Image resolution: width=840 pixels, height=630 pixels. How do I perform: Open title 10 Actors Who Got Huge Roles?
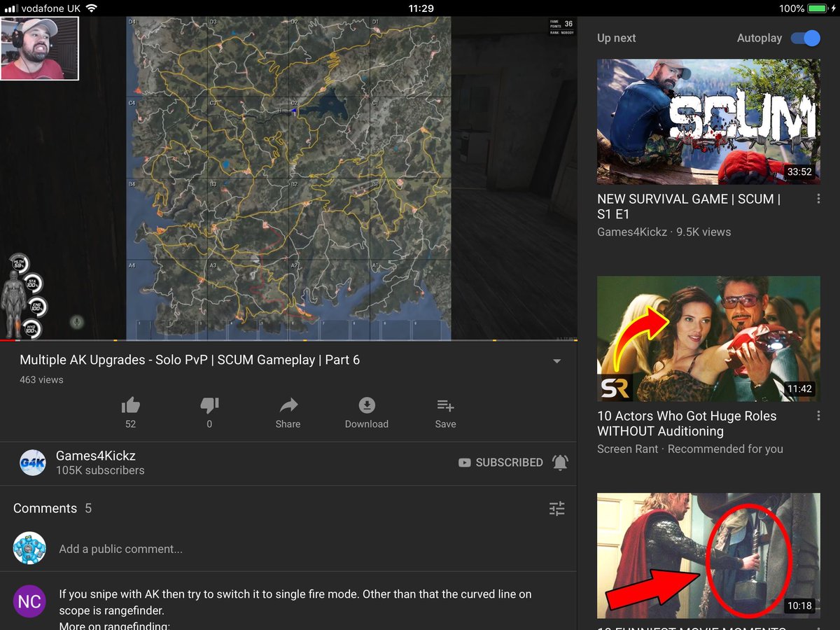click(x=687, y=423)
